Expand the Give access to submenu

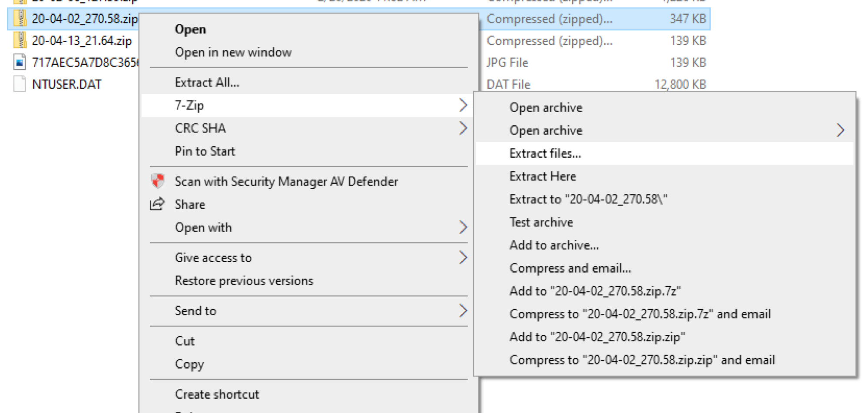tap(464, 257)
